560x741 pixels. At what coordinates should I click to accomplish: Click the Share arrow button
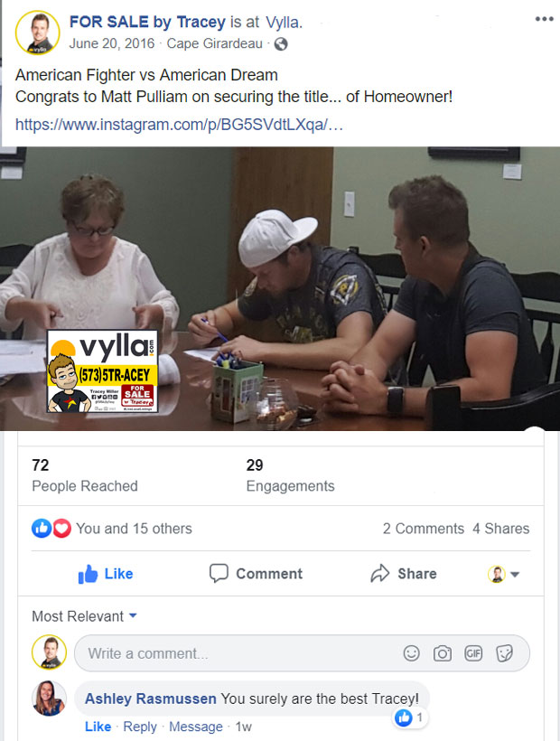point(404,574)
